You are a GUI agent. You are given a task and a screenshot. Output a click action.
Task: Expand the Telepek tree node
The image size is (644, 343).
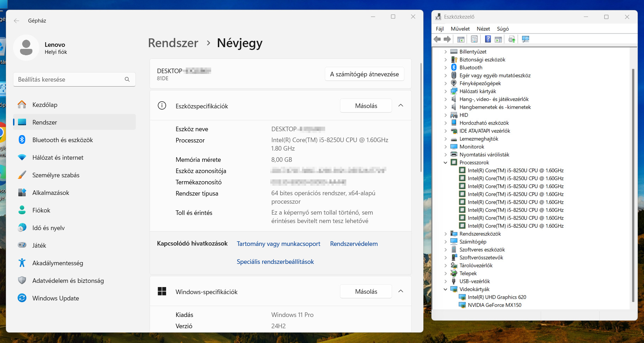tap(446, 273)
